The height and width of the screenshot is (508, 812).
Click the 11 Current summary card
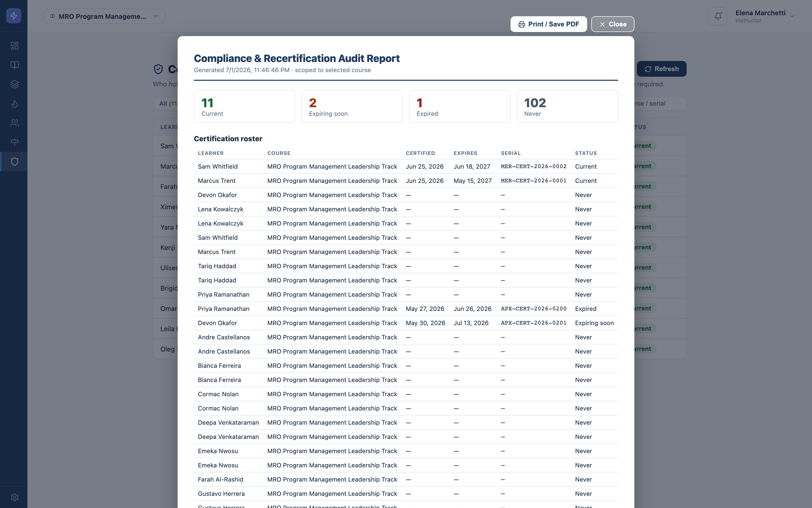245,106
